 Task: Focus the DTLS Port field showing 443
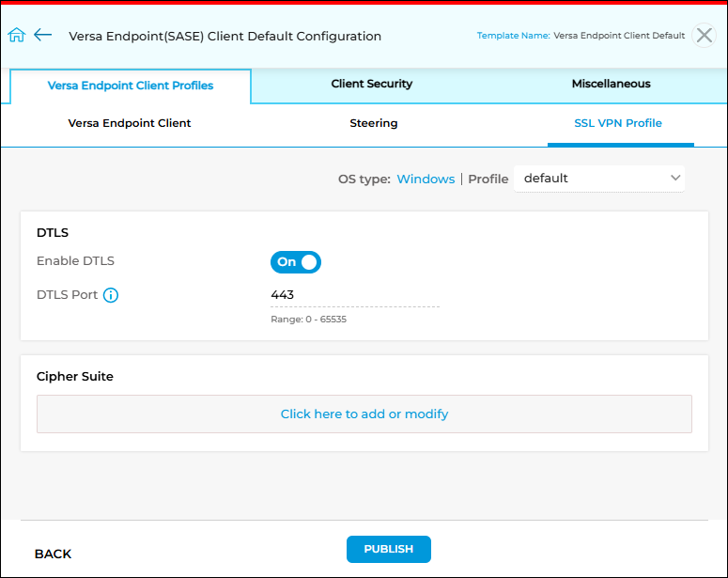(x=355, y=295)
